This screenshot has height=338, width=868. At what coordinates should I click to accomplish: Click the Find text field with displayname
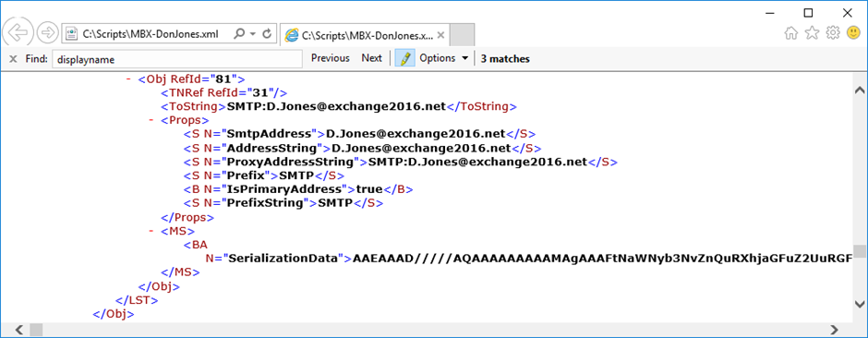tap(177, 58)
